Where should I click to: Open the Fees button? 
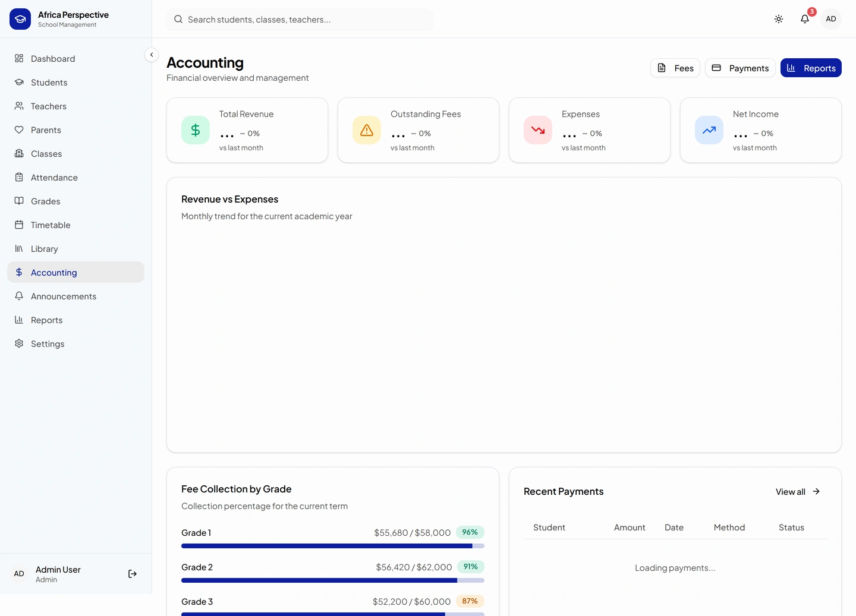click(x=675, y=68)
